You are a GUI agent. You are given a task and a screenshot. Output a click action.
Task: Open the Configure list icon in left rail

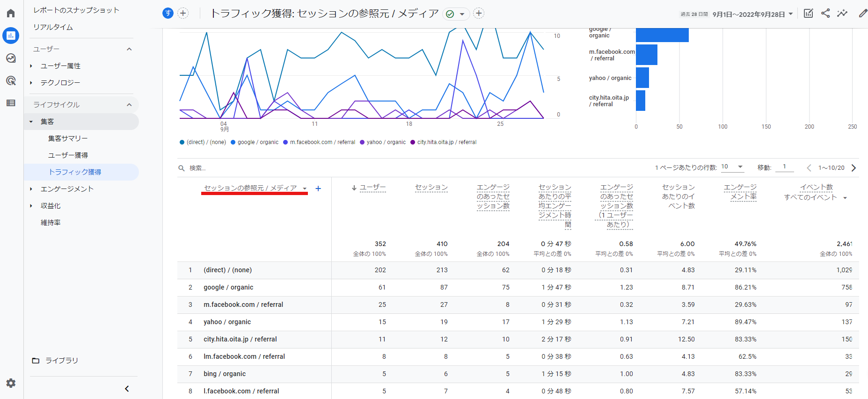pyautogui.click(x=11, y=103)
